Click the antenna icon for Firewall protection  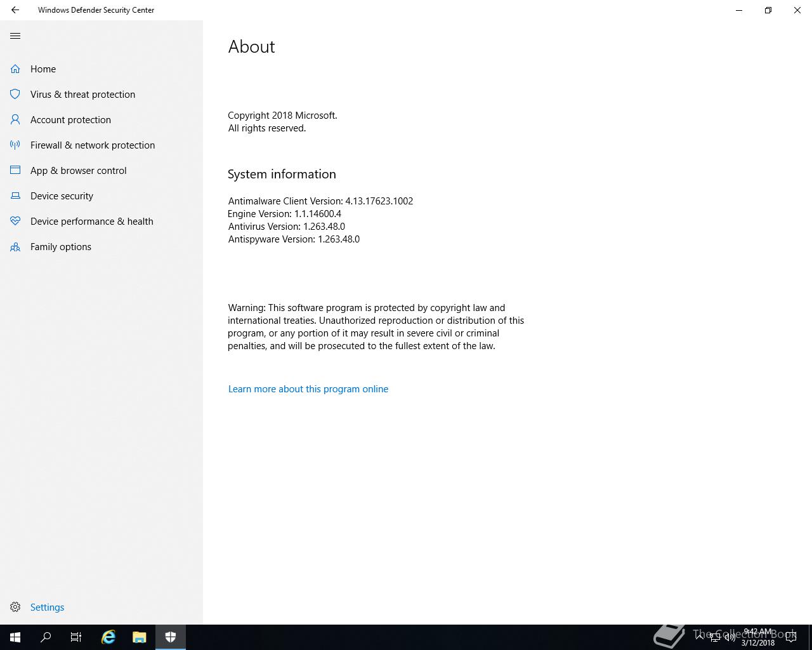(15, 145)
